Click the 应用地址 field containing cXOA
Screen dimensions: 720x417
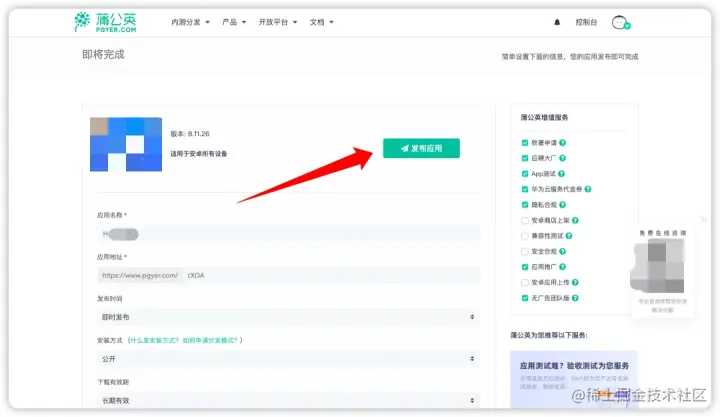[332, 276]
